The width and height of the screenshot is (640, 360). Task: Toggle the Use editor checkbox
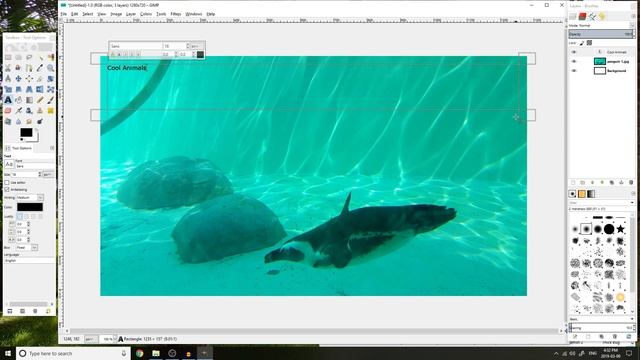[7, 182]
